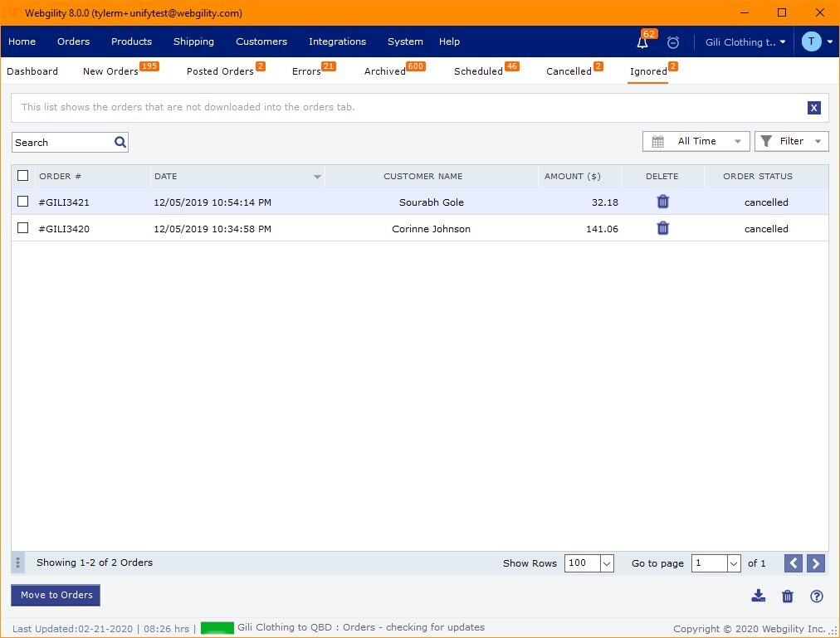
Task: Click the Move to Orders button
Action: click(56, 595)
